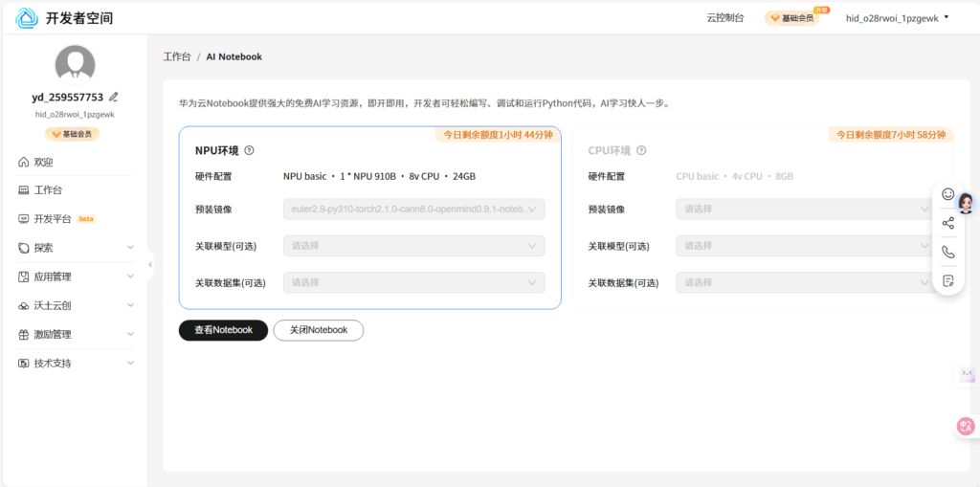The image size is (980, 487).
Task: Expand the 激励管理 chevron arrow
Action: (x=130, y=334)
